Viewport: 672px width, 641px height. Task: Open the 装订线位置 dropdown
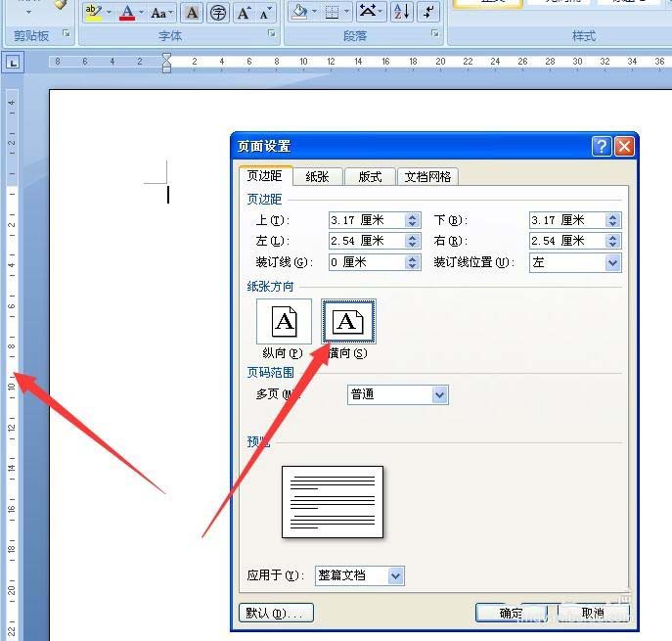[575, 262]
